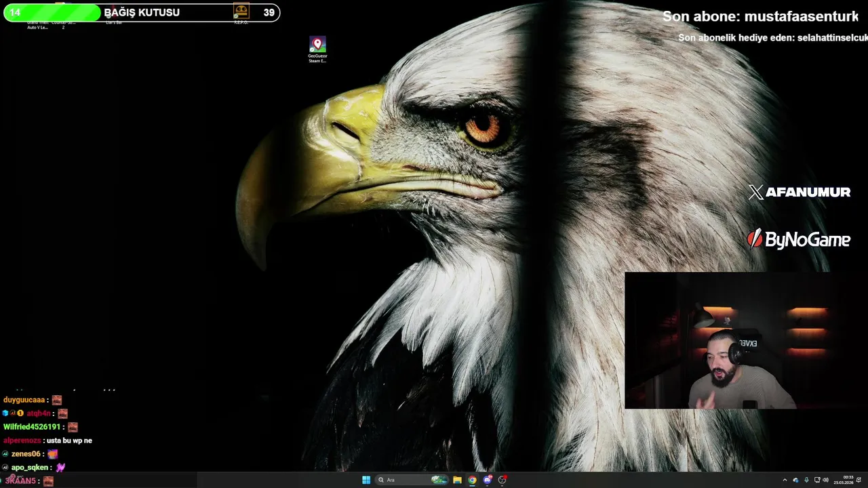Image resolution: width=868 pixels, height=488 pixels.
Task: Open the network status tray icon
Action: click(x=817, y=480)
